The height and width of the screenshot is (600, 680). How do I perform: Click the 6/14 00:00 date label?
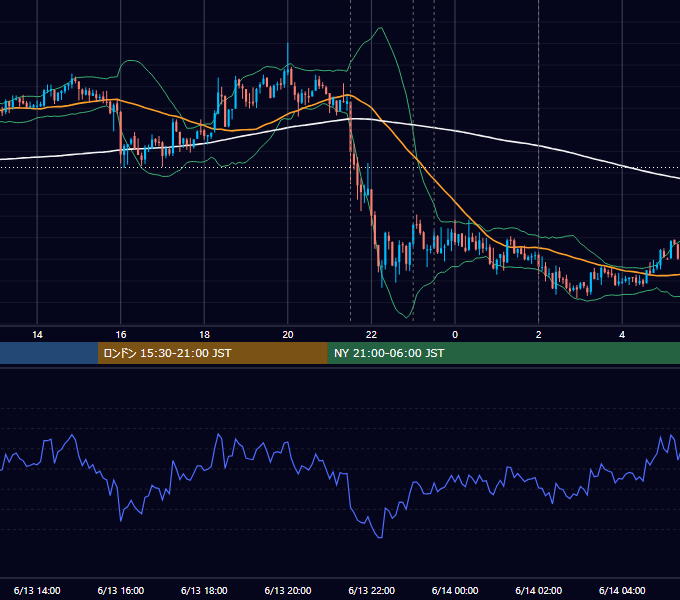click(x=455, y=590)
